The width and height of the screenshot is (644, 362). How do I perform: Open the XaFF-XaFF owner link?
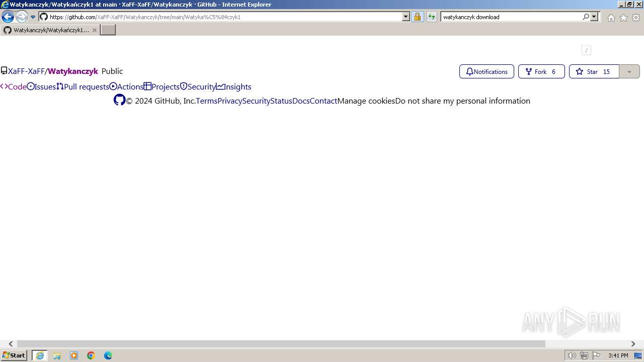(x=26, y=71)
